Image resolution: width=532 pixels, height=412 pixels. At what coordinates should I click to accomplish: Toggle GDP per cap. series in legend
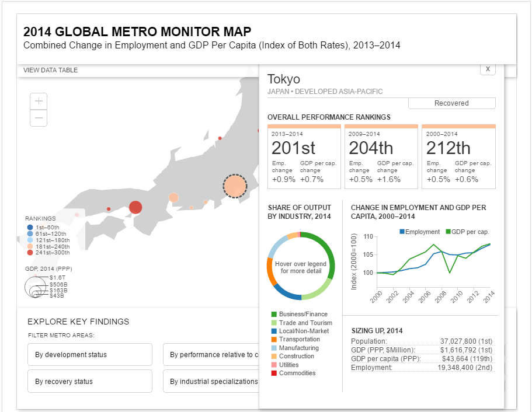coord(467,232)
